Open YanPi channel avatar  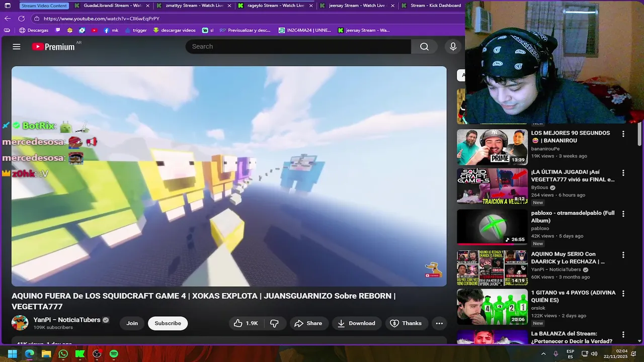point(20,323)
